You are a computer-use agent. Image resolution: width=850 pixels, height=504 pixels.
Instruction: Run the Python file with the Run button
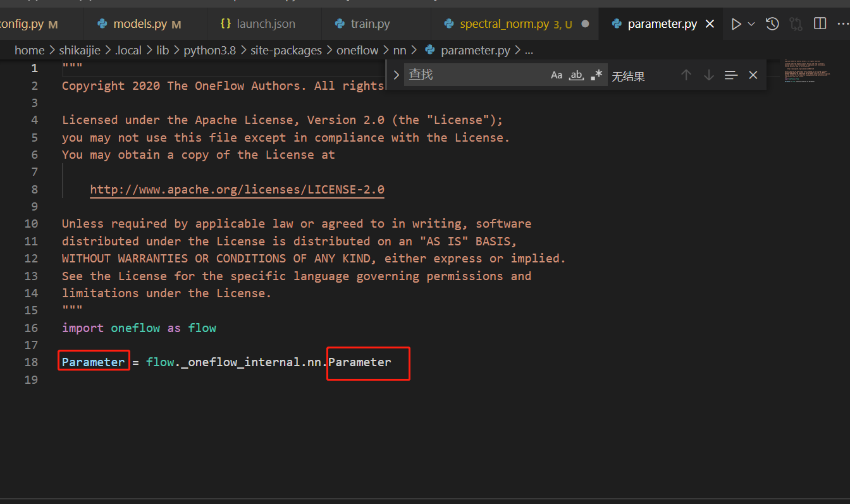736,23
